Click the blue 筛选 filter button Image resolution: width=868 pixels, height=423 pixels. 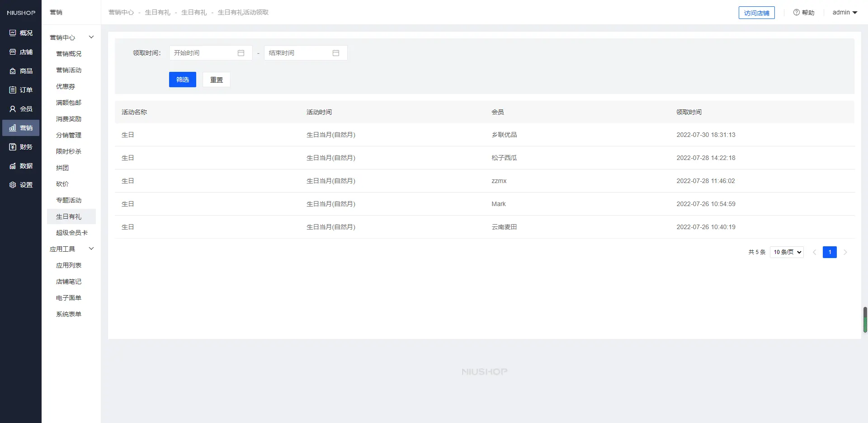tap(183, 80)
